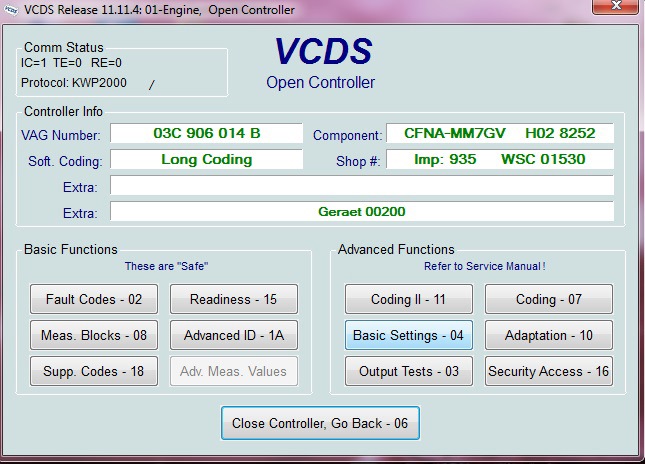Image resolution: width=645 pixels, height=464 pixels.
Task: Open Adaptation - 10 function
Action: click(x=549, y=335)
